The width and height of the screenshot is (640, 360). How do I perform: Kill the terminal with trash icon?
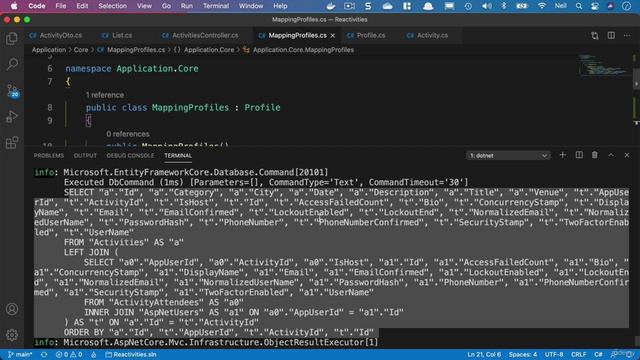[595, 155]
